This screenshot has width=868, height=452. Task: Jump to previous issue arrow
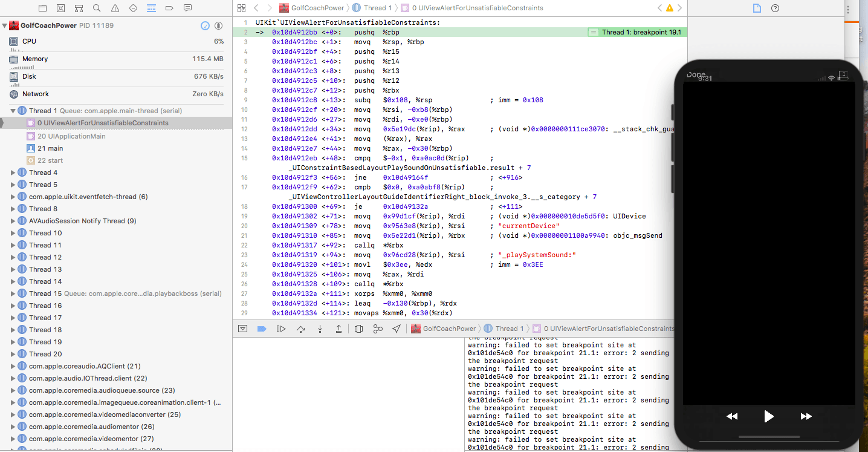coord(659,8)
